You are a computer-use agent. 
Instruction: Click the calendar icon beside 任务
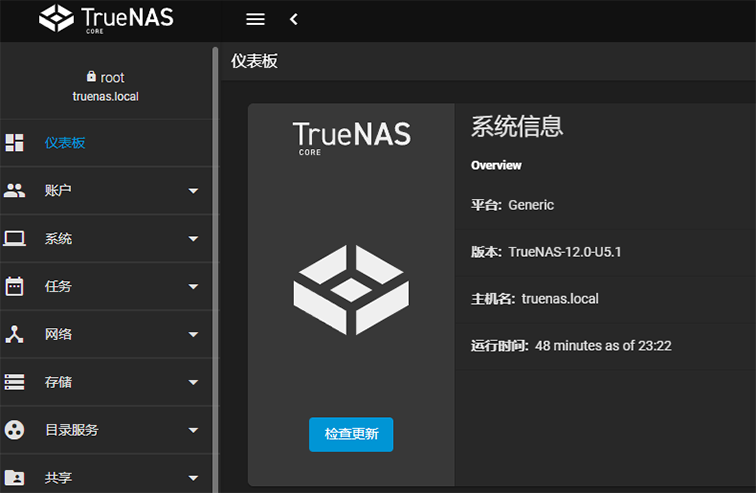[14, 286]
